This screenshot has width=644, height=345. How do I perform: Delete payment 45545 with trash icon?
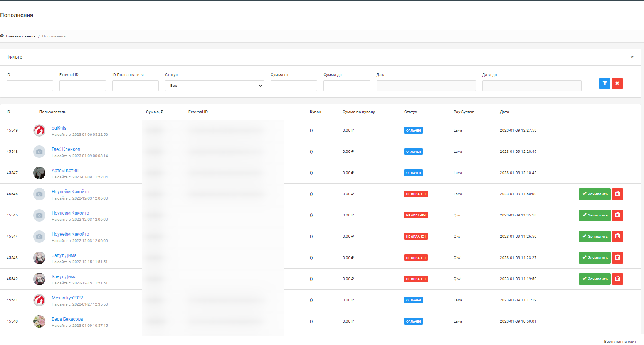point(617,215)
